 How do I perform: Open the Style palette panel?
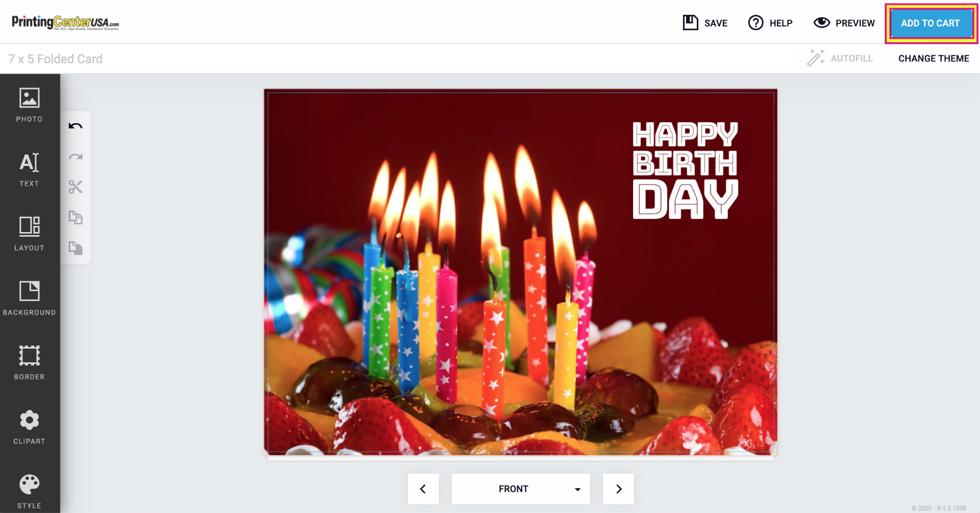point(30,492)
